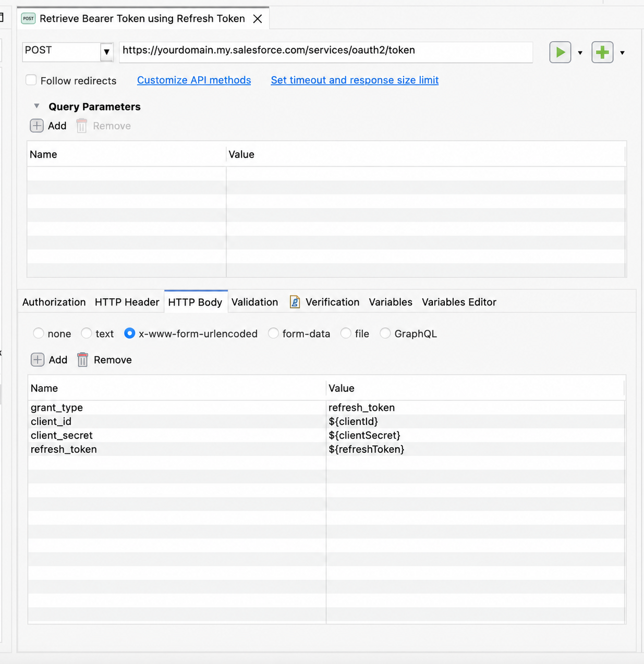Add a new HTTP body parameter

(x=50, y=360)
